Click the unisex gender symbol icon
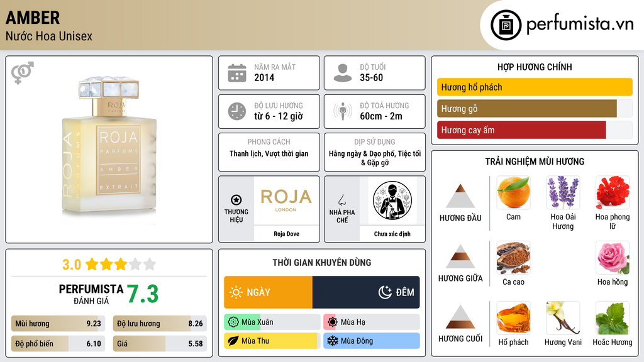This screenshot has height=362, width=644. 23,73
